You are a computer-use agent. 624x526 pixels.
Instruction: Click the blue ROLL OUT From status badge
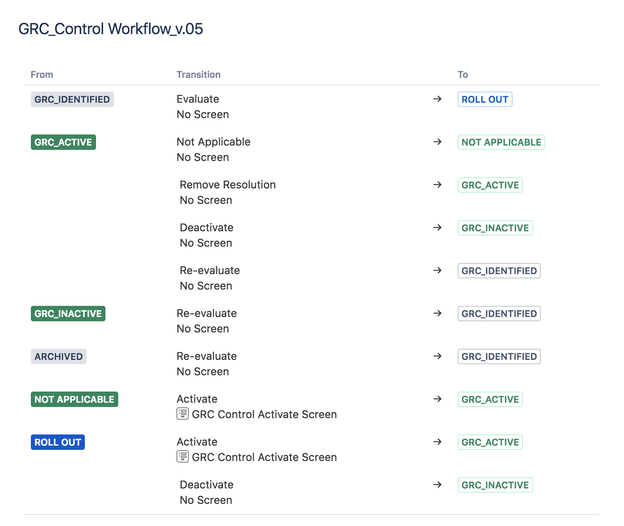(x=58, y=442)
